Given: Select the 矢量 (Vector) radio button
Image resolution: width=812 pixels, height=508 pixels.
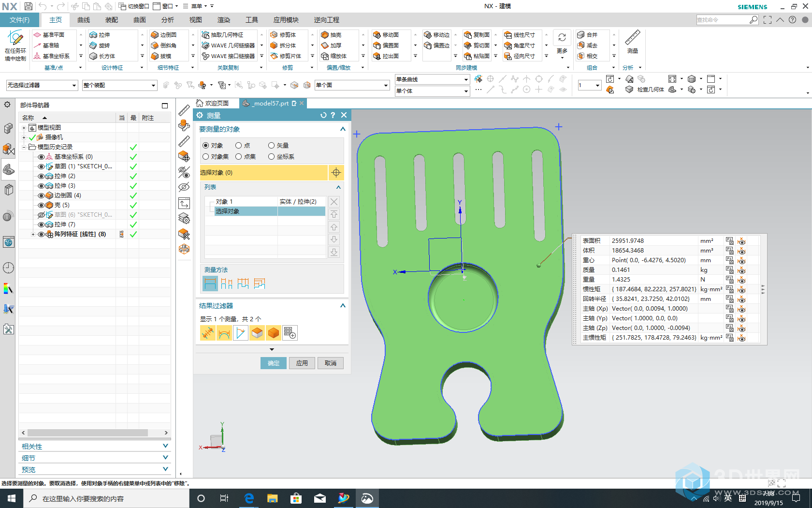Looking at the screenshot, I should point(272,146).
